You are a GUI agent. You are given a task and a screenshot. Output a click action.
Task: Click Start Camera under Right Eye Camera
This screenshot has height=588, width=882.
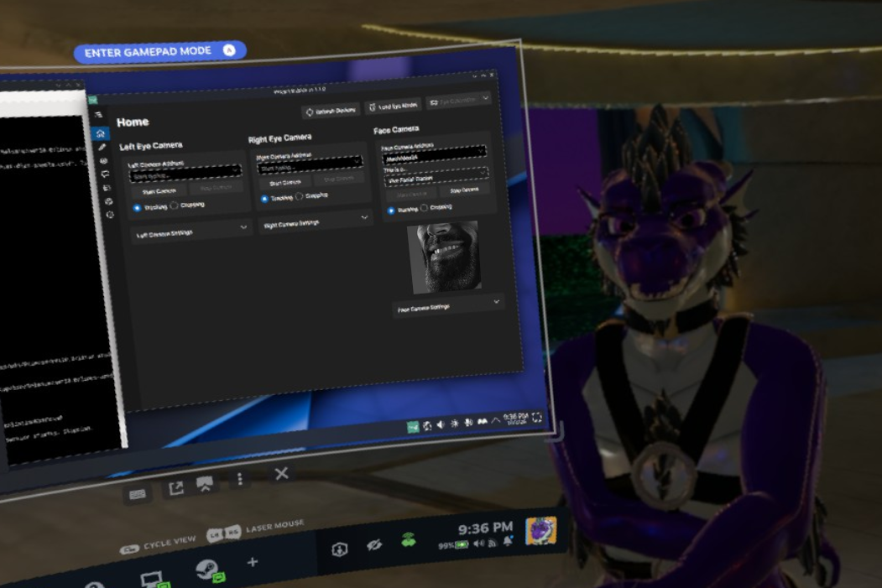click(x=285, y=183)
